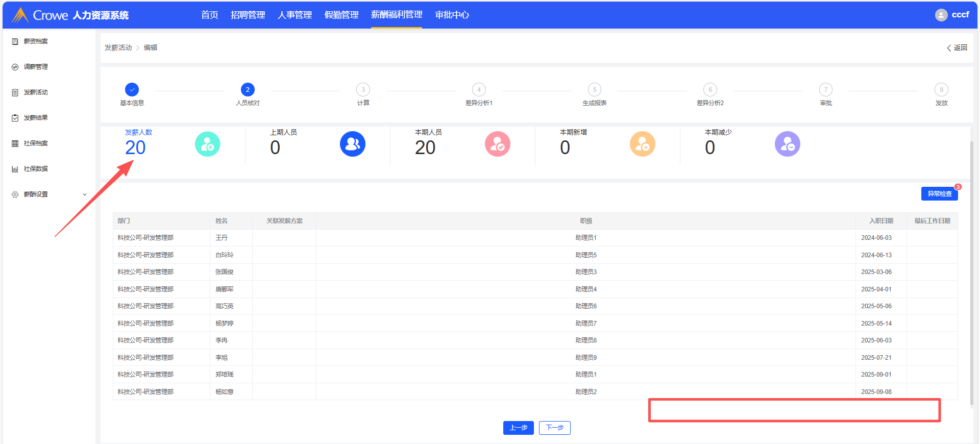Open the 审批中心 top menu
This screenshot has height=444, width=980.
[452, 15]
